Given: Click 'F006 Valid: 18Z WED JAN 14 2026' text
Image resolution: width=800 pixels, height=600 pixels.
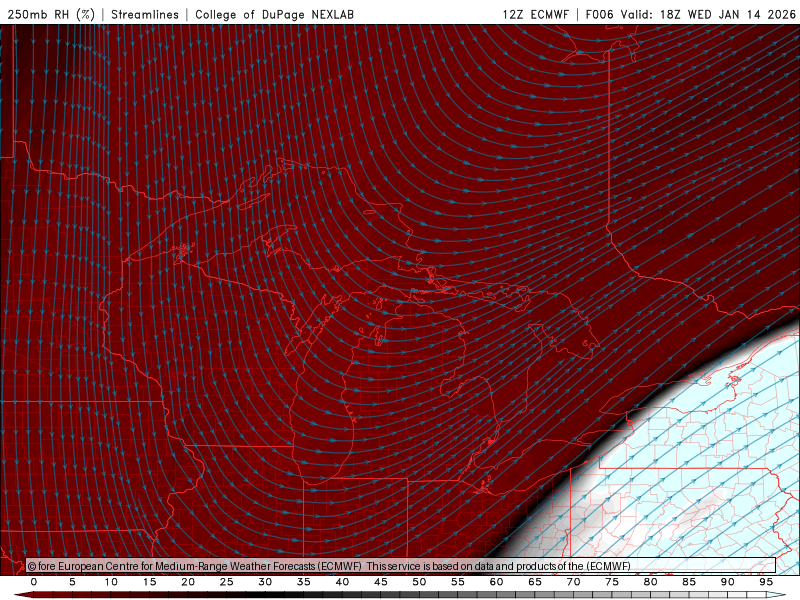Looking at the screenshot, I should (690, 14).
